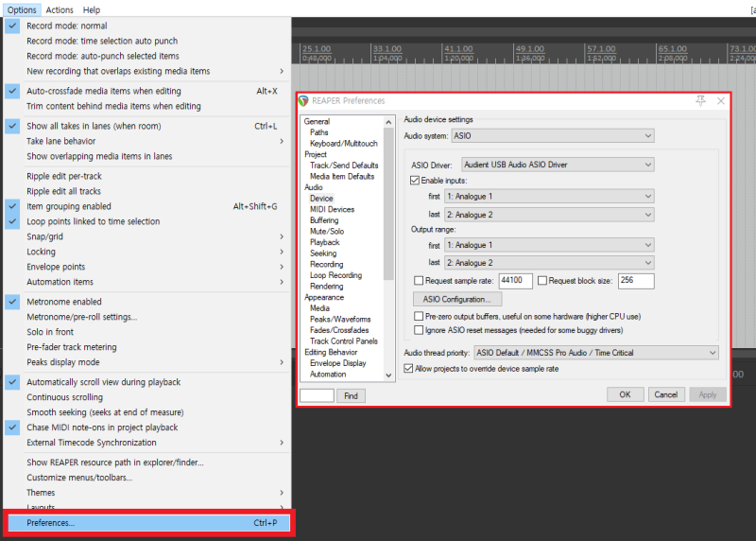Check Pre-zero output buffers option
This screenshot has height=541, width=756.
tap(419, 317)
